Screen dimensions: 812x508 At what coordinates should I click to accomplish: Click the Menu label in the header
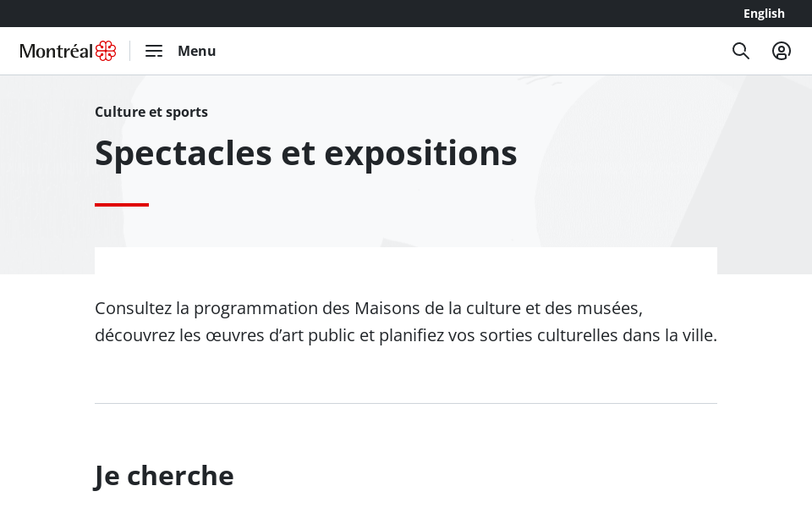196,51
